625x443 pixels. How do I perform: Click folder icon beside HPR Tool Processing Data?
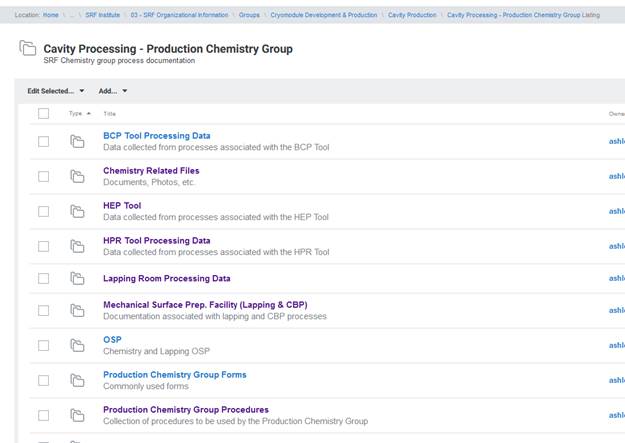pyautogui.click(x=77, y=246)
